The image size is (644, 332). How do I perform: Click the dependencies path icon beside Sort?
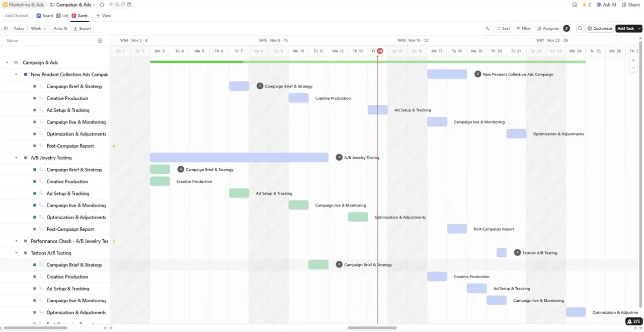coord(488,29)
